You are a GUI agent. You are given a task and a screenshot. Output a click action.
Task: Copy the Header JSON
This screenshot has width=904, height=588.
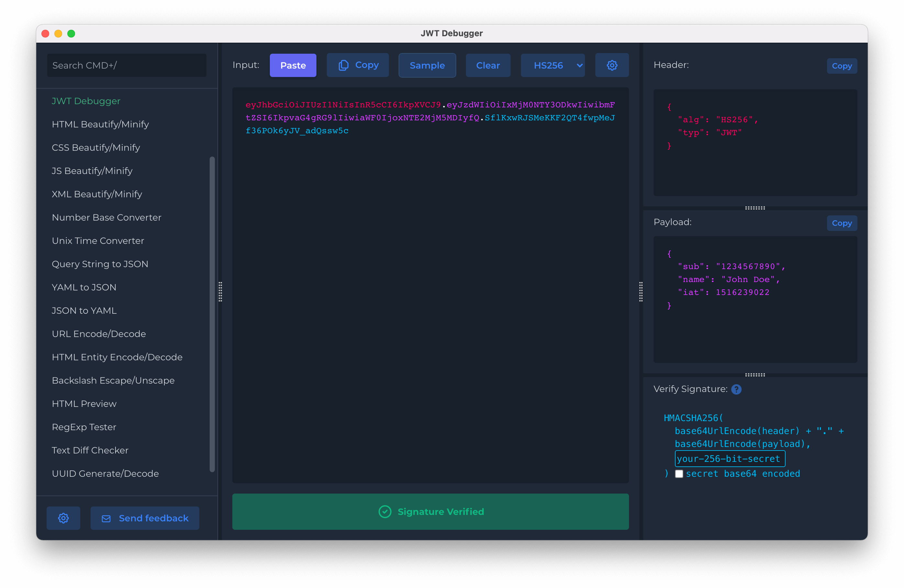point(842,66)
